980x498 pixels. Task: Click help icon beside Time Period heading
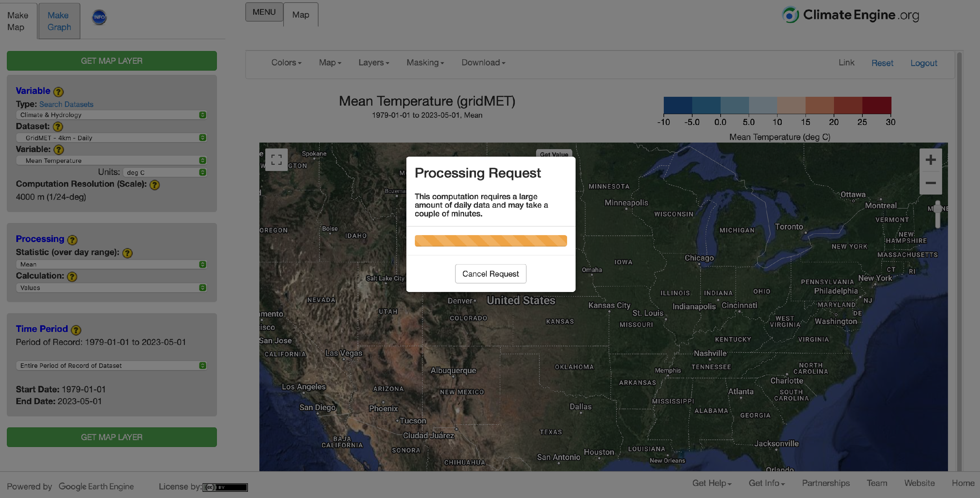coord(76,330)
